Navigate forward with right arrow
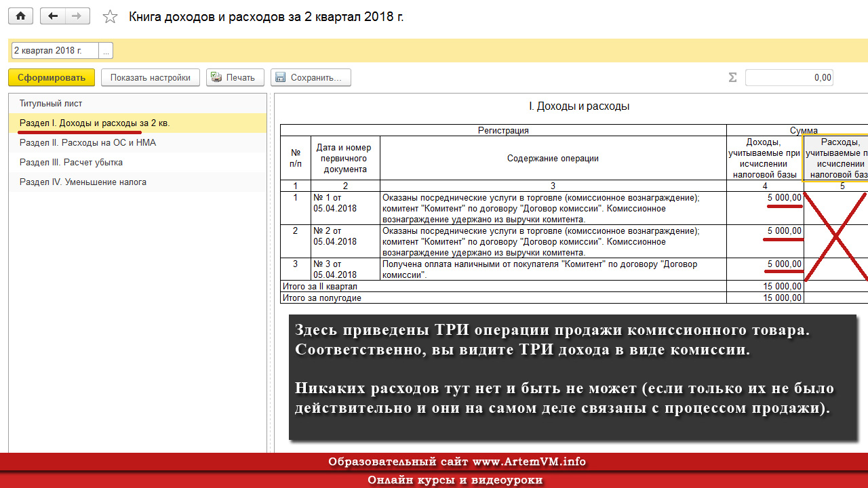The image size is (868, 488). [x=77, y=16]
